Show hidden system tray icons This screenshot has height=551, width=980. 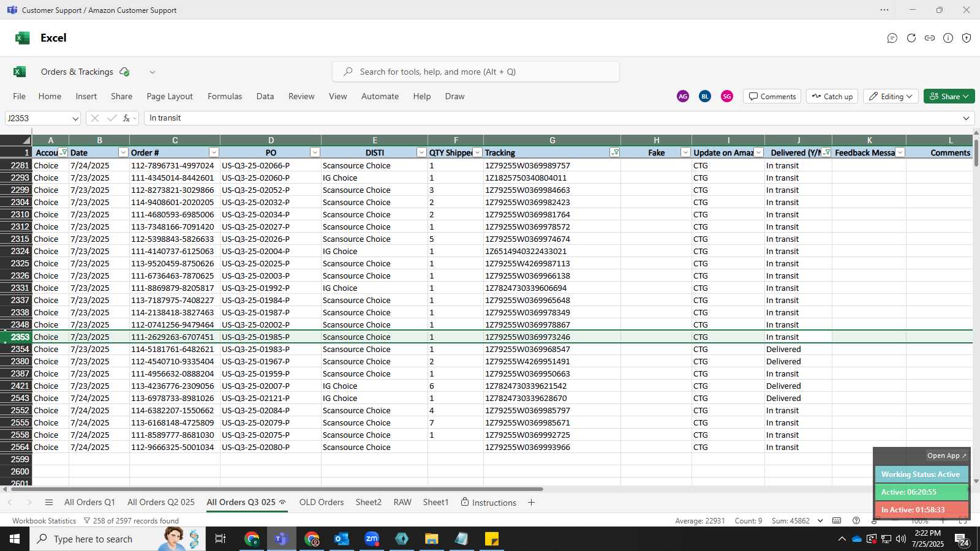point(842,539)
